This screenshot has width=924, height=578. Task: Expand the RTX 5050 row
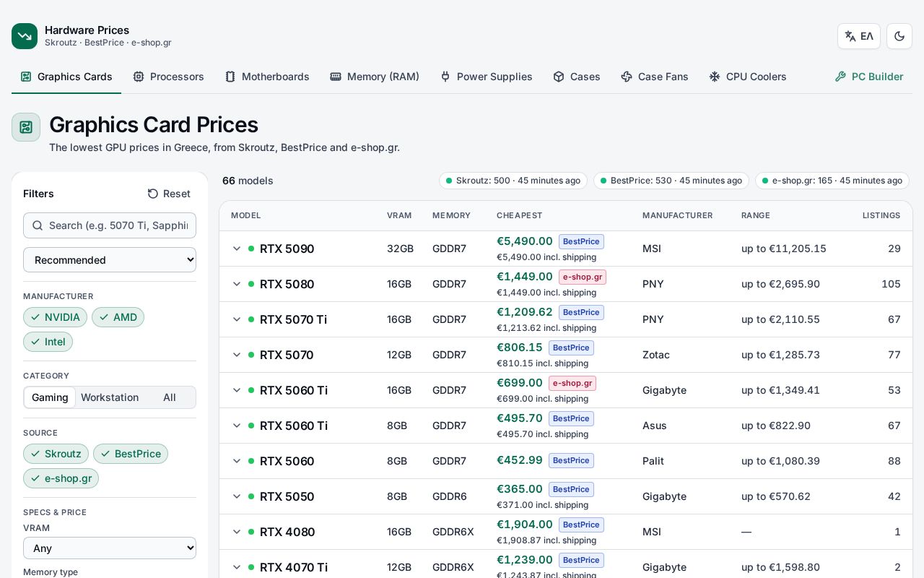236,496
